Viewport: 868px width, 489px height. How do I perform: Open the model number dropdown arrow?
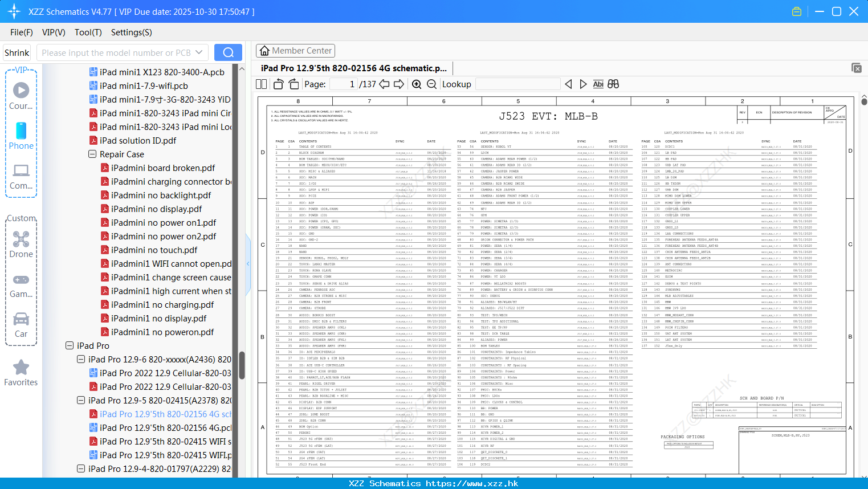point(199,52)
